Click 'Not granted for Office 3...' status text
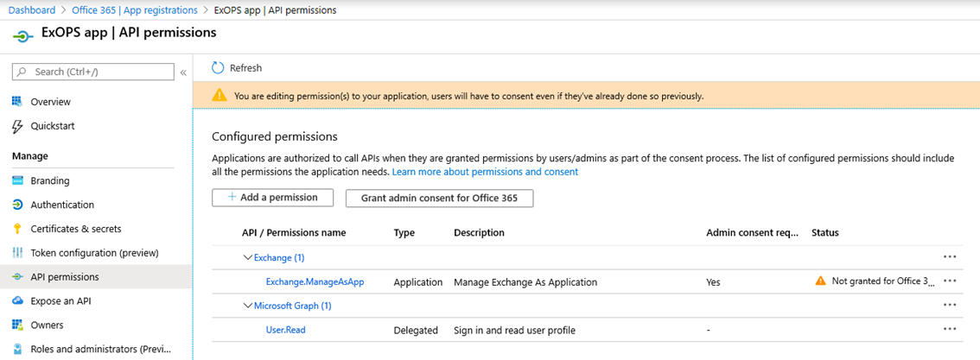Viewport: 980px width, 360px height. (885, 281)
